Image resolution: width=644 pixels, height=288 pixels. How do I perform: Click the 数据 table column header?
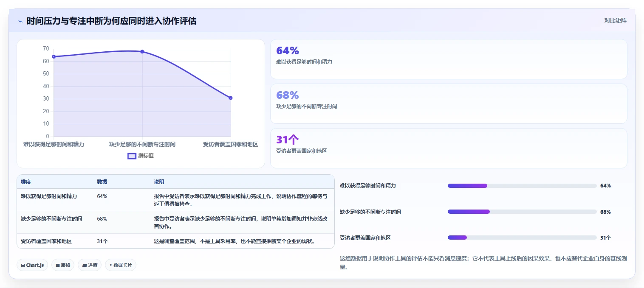(102, 182)
